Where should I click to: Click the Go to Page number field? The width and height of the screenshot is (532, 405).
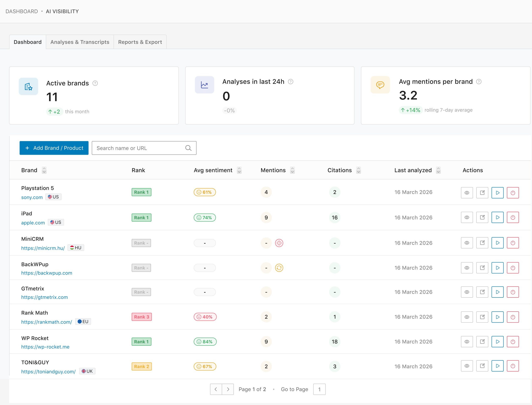tap(319, 389)
